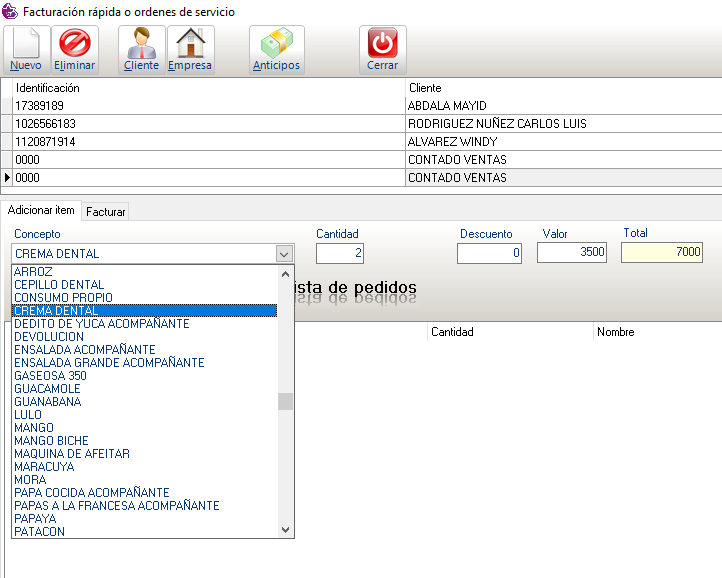
Task: Pick CEPILLO DENTAL in the dropdown
Action: coord(59,285)
